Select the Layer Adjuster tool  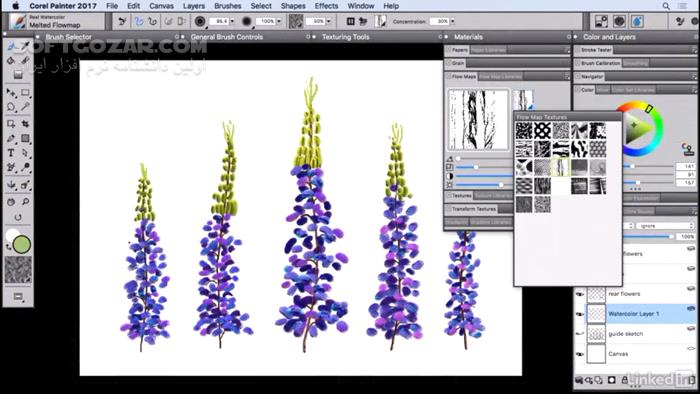coord(12,93)
